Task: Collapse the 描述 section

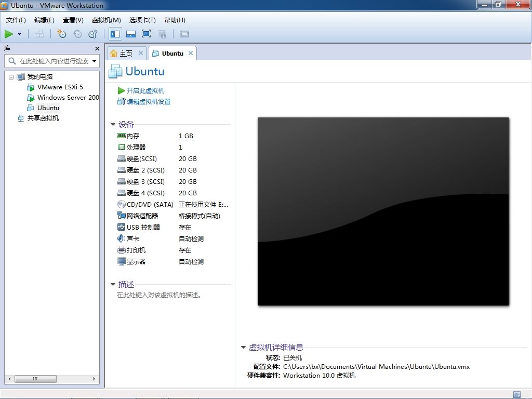Action: (x=113, y=284)
